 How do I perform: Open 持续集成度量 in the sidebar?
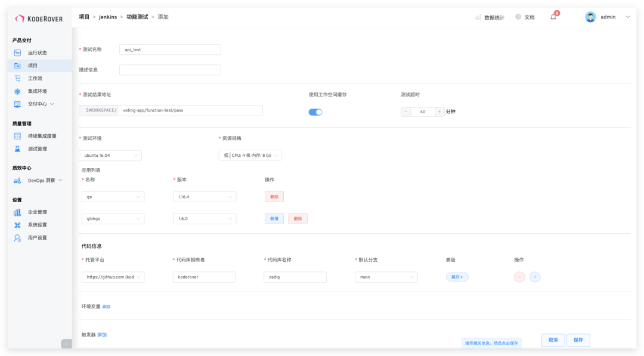click(x=42, y=136)
